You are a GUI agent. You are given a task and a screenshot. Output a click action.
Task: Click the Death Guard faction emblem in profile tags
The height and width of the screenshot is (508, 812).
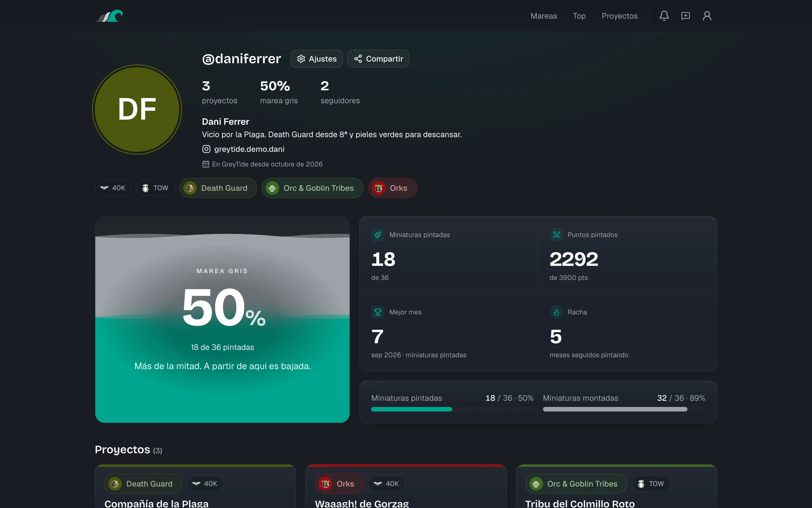coord(190,188)
